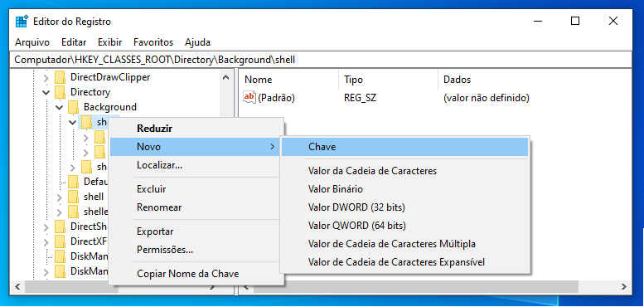Click the (Padrão) string value icon
644x307 pixels.
tap(249, 97)
